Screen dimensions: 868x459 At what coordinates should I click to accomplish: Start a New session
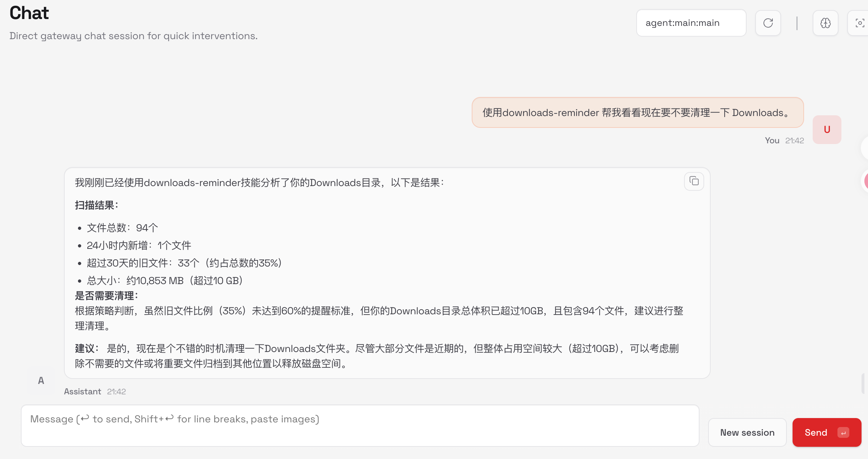pyautogui.click(x=747, y=432)
